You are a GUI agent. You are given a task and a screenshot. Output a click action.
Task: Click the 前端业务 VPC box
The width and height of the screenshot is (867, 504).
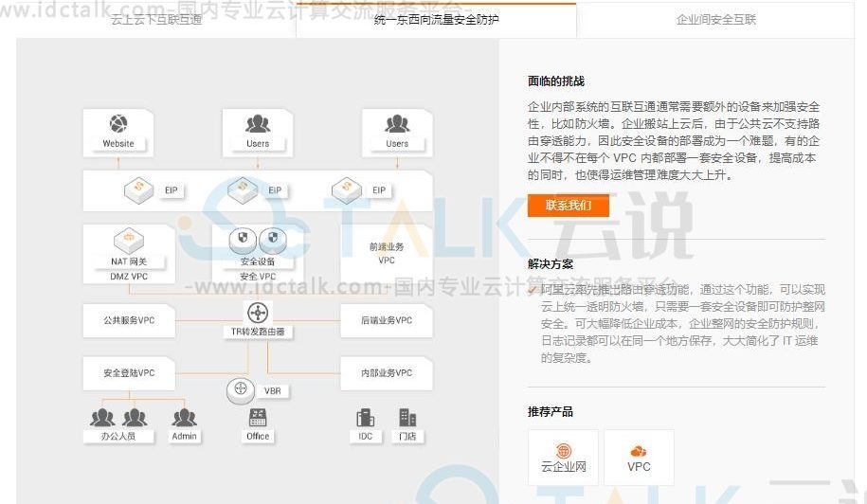[x=387, y=254]
